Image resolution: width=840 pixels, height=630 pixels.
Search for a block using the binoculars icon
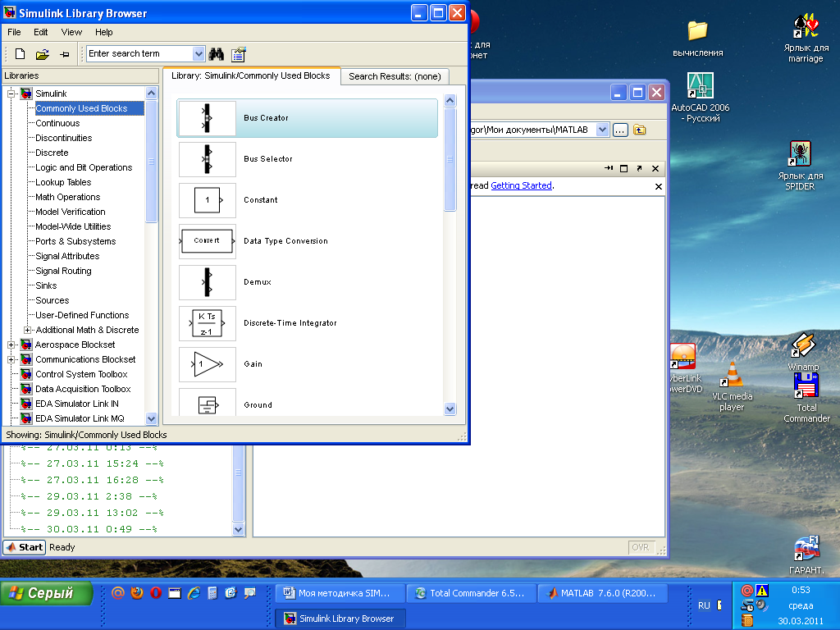[x=217, y=53]
